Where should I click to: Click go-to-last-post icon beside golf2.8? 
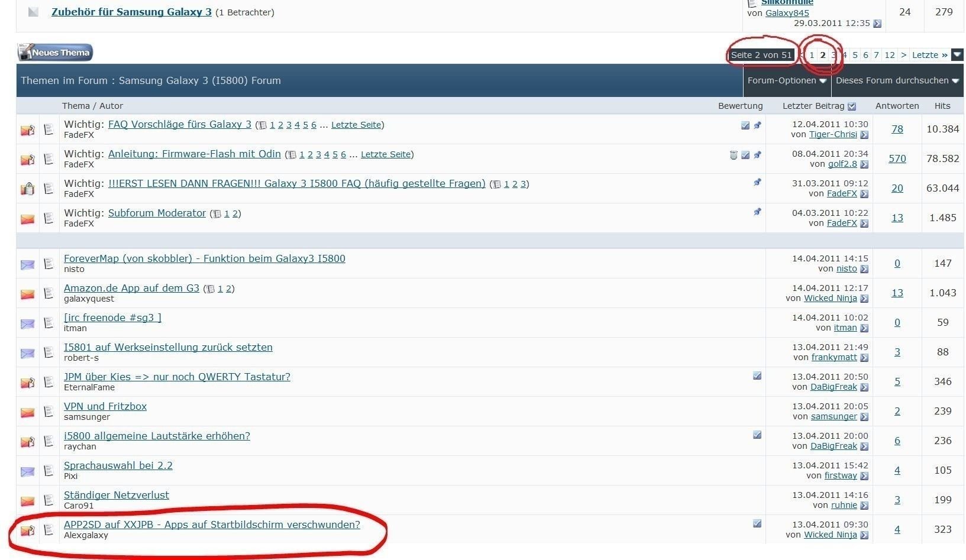tap(864, 164)
